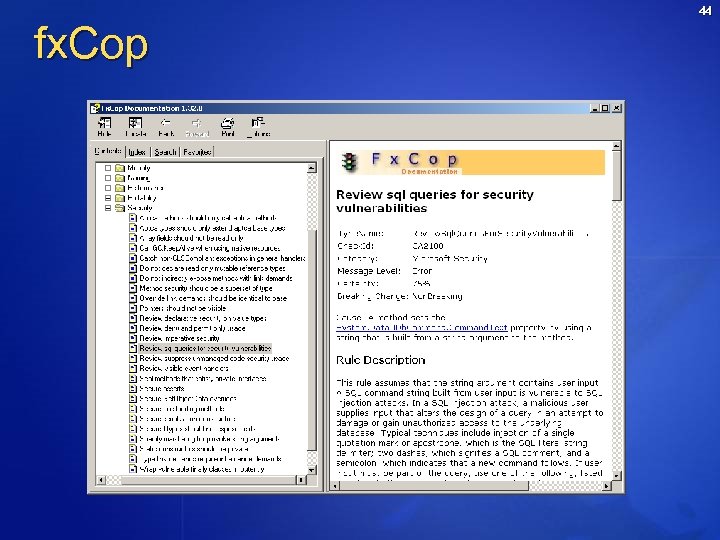Open 'Do not indirectly expose methods with link demands'
This screenshot has width=720, height=540.
[x=216, y=278]
